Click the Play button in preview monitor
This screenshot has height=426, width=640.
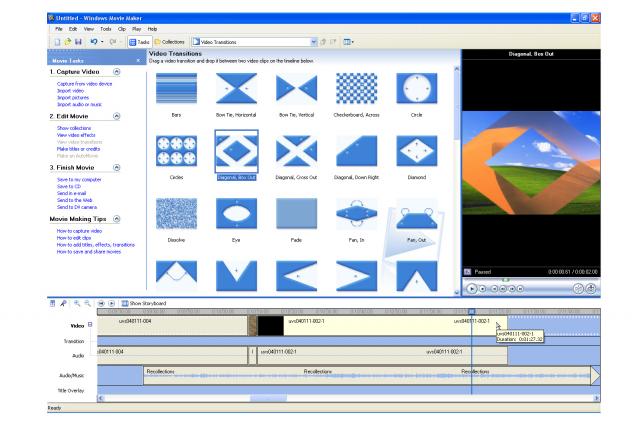point(472,288)
